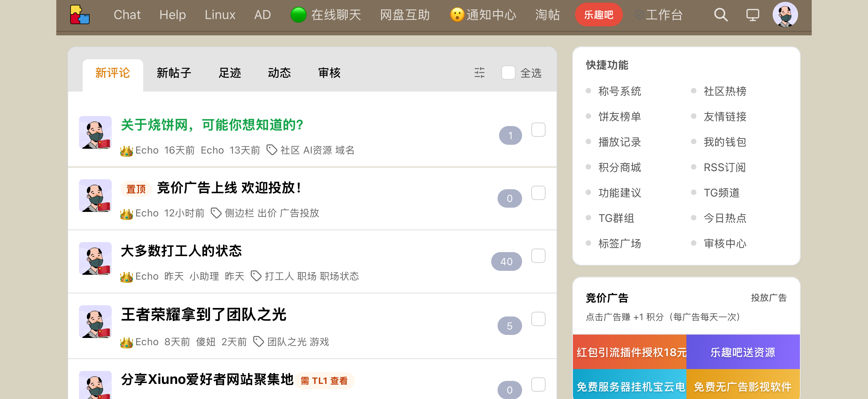Open the Help menu item

tap(173, 15)
